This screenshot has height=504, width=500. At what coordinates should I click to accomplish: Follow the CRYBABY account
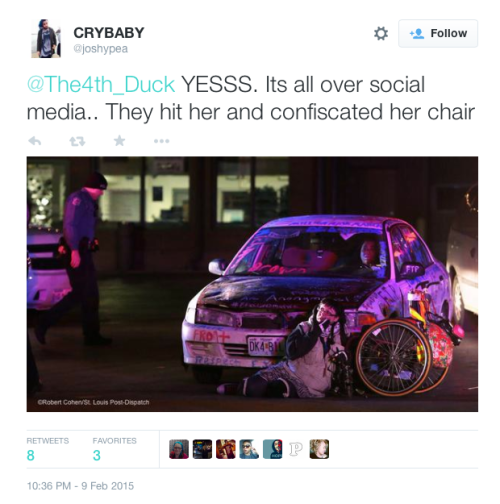(x=438, y=33)
